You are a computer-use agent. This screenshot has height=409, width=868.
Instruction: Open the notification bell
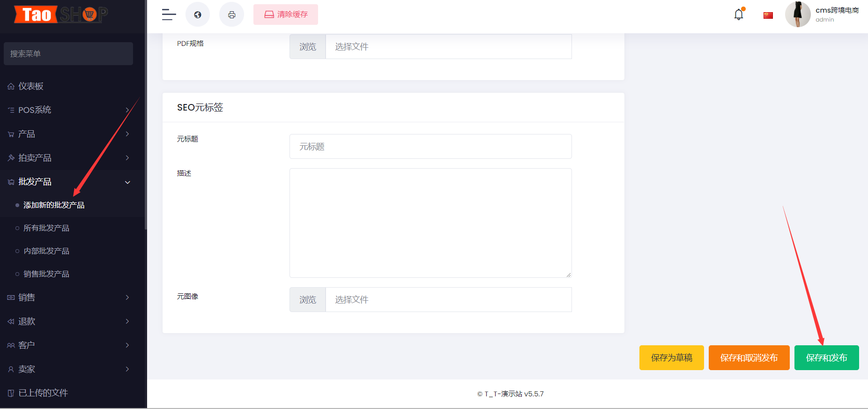coord(739,15)
